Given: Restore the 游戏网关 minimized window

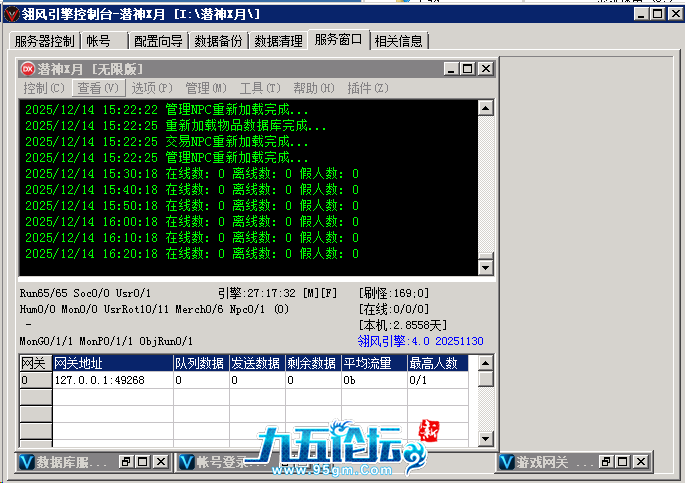Looking at the screenshot, I should pyautogui.click(x=606, y=462).
